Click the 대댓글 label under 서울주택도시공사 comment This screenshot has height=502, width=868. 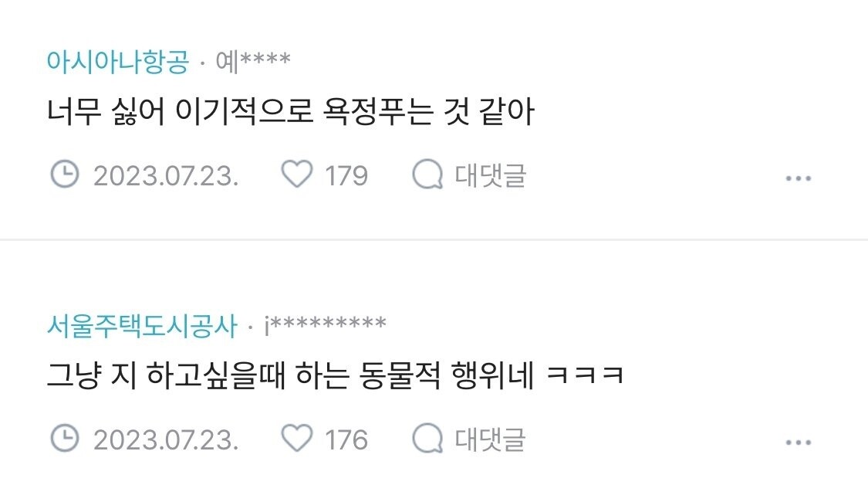(x=490, y=439)
